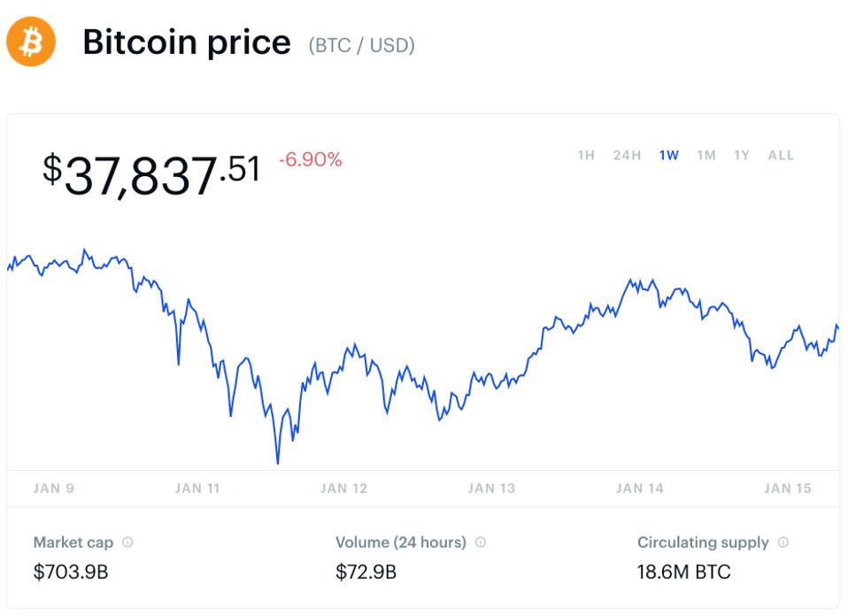
Task: Pick the JAN 15 date label
Action: tap(787, 489)
